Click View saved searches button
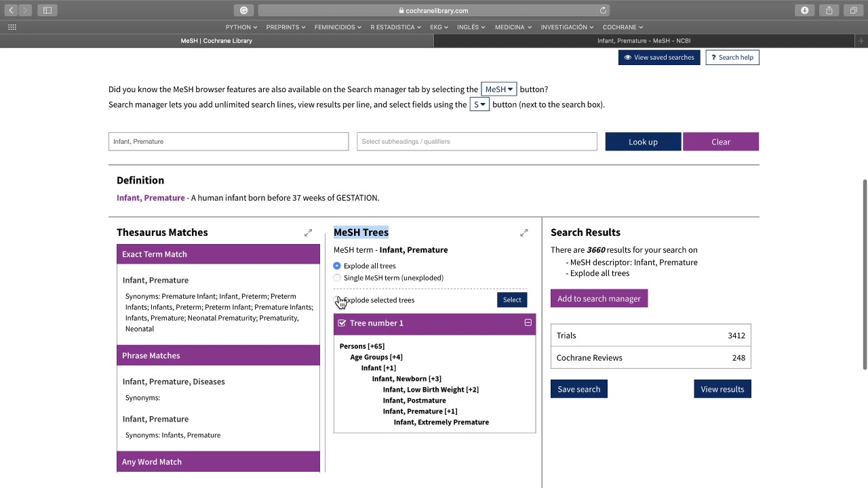The width and height of the screenshot is (868, 488). pos(659,58)
